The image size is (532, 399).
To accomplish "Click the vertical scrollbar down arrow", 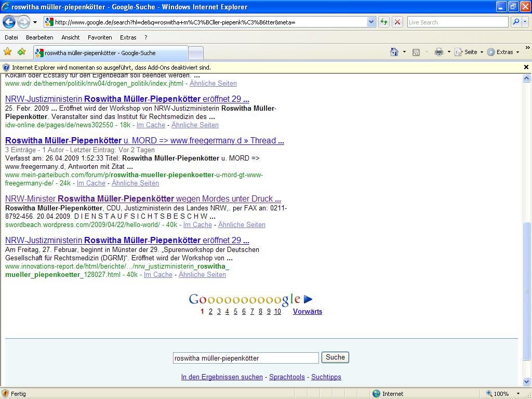I will tap(527, 382).
